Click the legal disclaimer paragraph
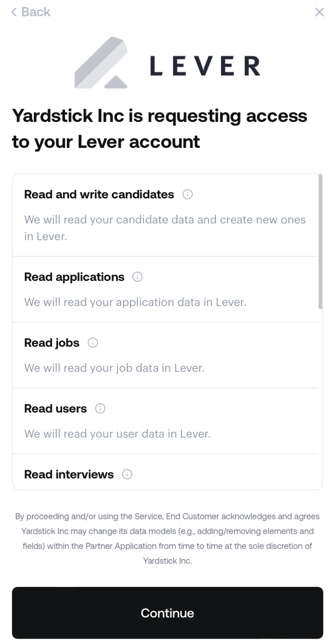 [166, 538]
